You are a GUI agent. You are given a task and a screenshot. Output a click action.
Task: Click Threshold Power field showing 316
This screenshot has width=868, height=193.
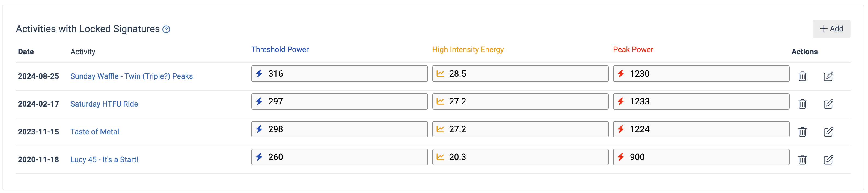tap(339, 74)
